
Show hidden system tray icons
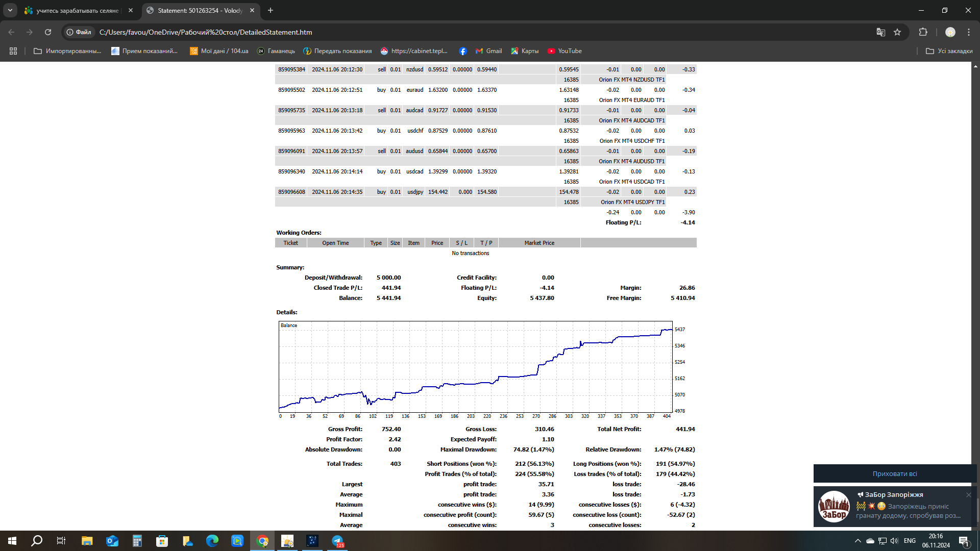tap(857, 541)
